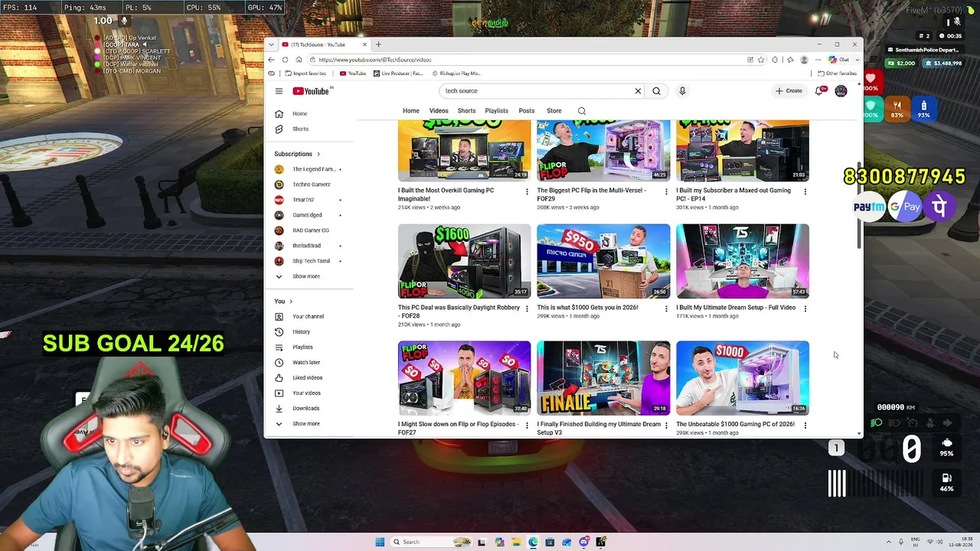The image size is (980, 551).
Task: Open the account avatar menu
Action: (841, 91)
